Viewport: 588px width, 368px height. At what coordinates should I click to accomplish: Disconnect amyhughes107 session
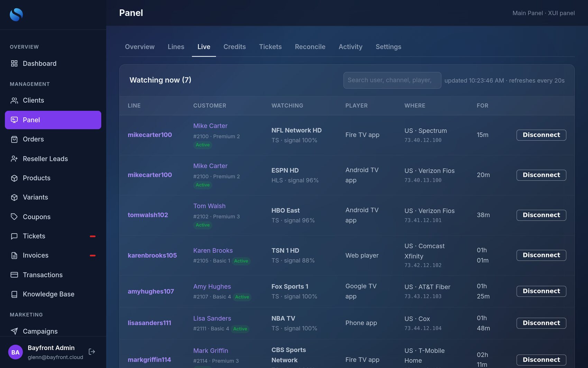[x=541, y=291]
